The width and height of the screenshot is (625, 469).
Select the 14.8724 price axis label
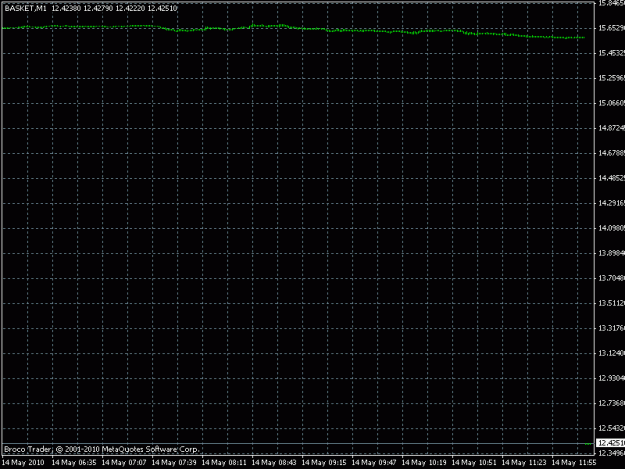point(611,128)
